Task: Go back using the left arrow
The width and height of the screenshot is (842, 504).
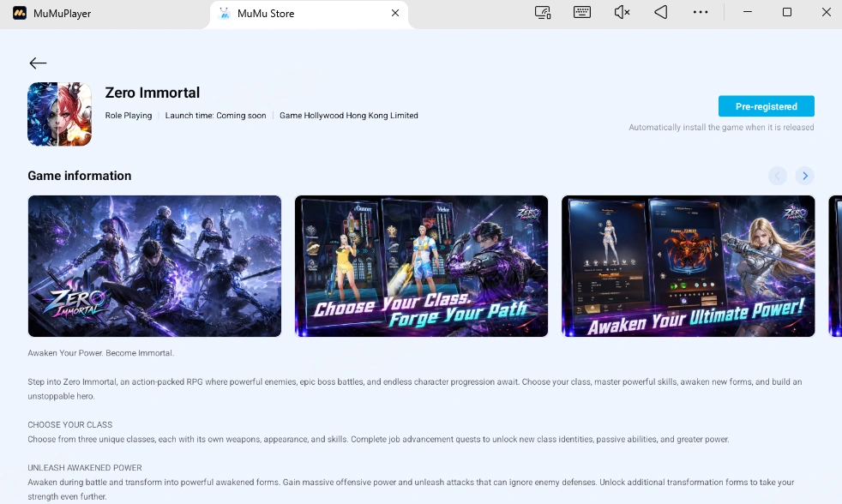Action: pyautogui.click(x=38, y=63)
